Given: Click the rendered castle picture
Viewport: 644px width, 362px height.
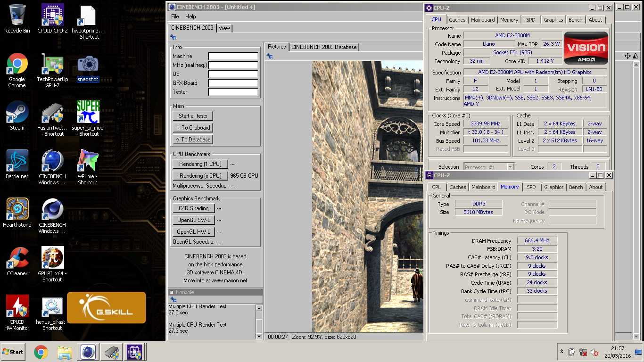Looking at the screenshot, I should click(x=368, y=197).
